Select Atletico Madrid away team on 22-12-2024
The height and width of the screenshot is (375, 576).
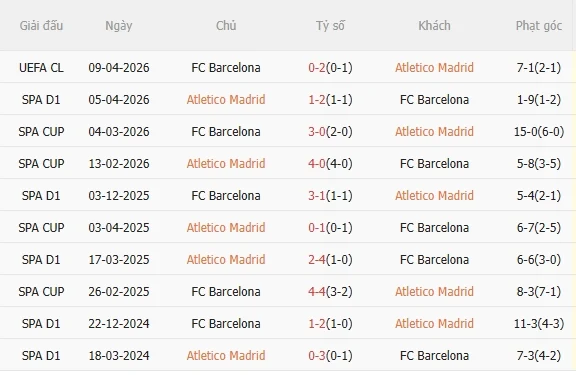tap(434, 324)
